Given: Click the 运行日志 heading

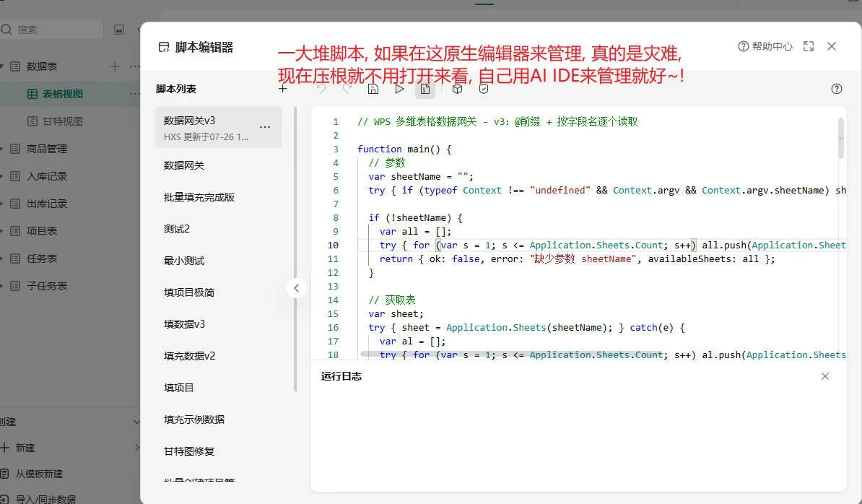Looking at the screenshot, I should [341, 376].
